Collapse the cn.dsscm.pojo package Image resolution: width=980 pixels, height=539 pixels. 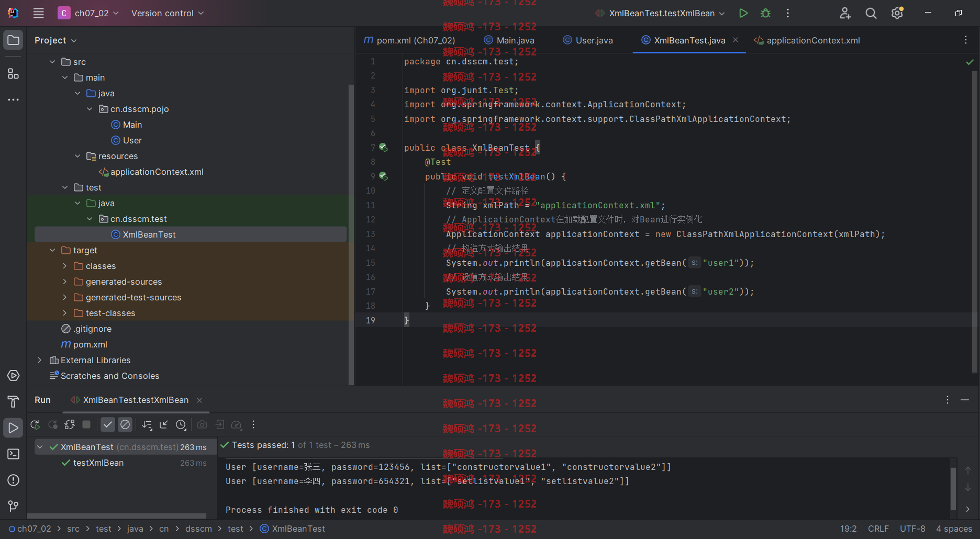coord(90,109)
